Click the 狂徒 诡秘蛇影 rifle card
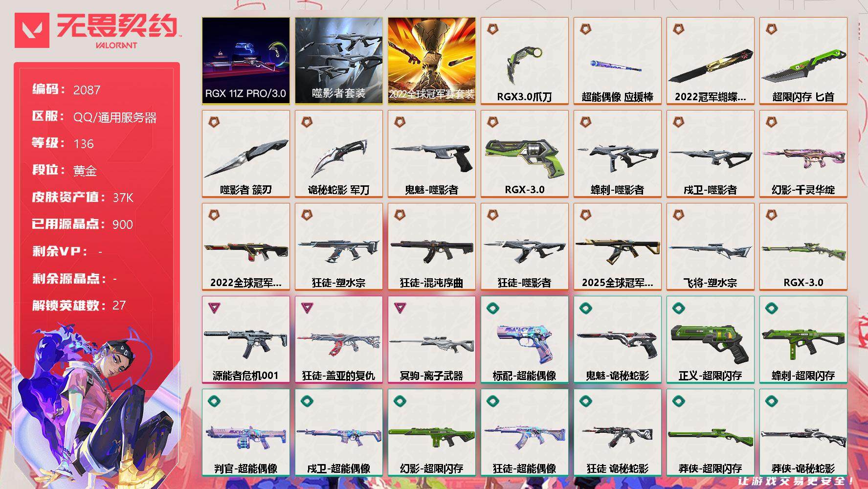Image resolution: width=868 pixels, height=489 pixels. pyautogui.click(x=617, y=432)
